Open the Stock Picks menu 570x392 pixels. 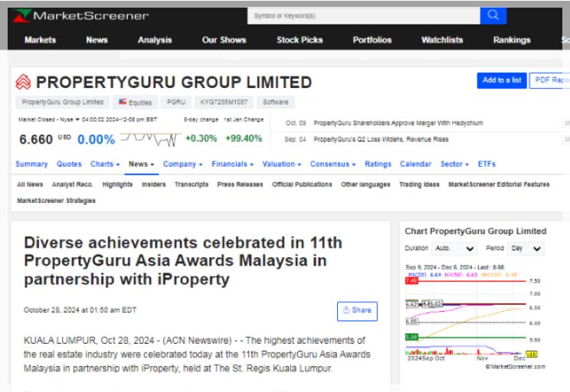coord(300,40)
